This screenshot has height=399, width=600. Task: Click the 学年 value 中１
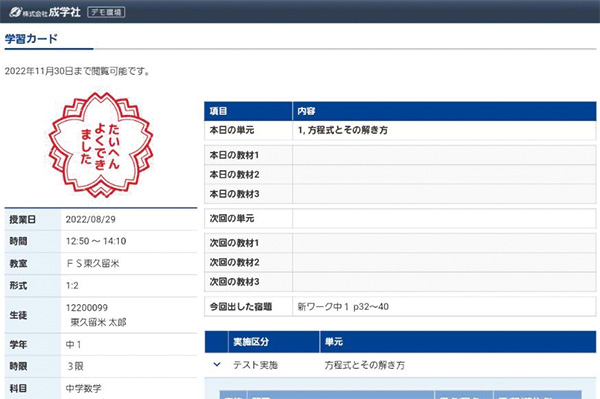coord(73,344)
